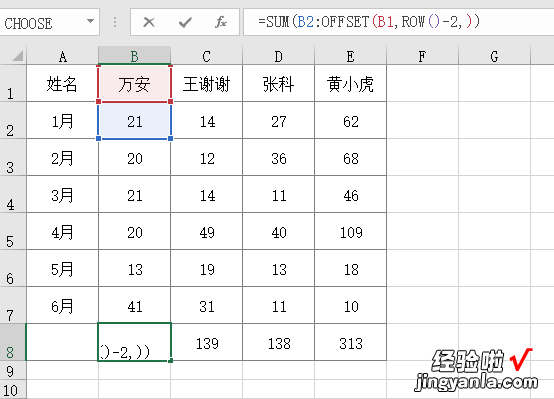The image size is (554, 399).
Task: Confirm formula with the checkmark icon
Action: tap(185, 22)
